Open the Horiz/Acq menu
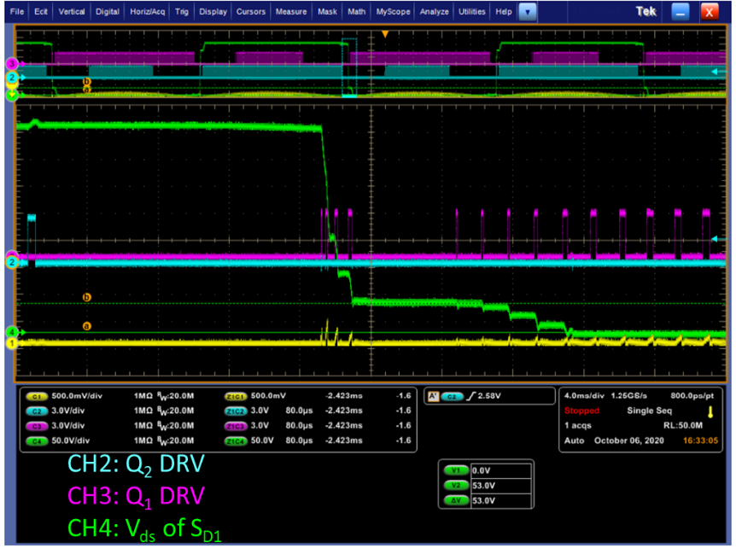The image size is (736, 560). coord(148,12)
